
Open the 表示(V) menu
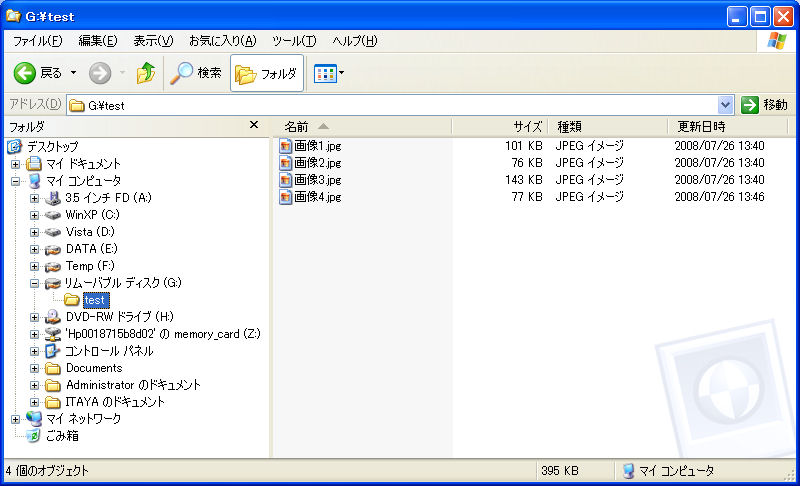153,41
